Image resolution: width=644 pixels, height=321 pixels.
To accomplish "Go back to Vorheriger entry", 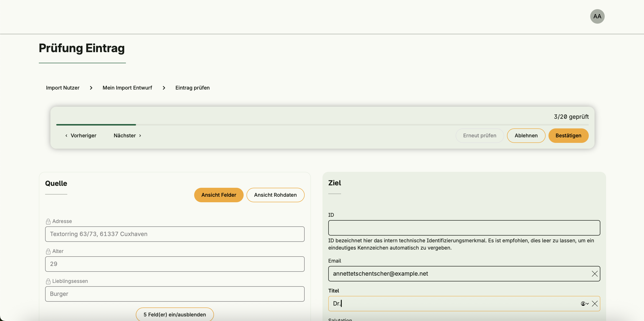I will [x=81, y=136].
